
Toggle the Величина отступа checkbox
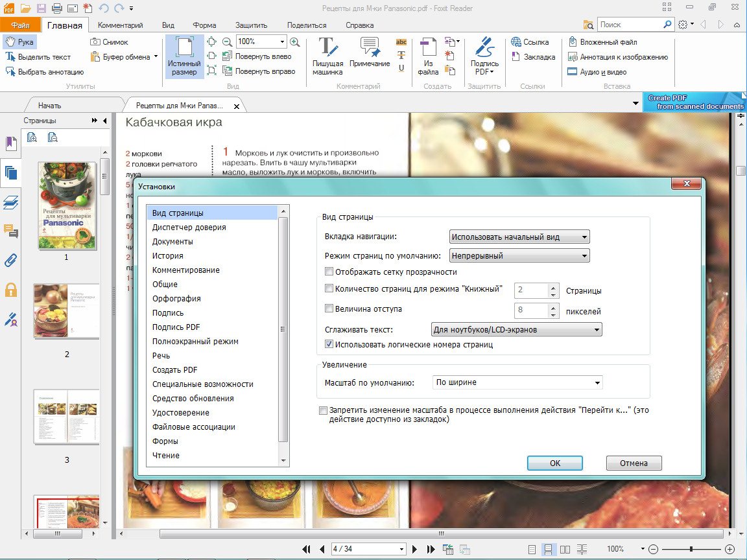329,309
